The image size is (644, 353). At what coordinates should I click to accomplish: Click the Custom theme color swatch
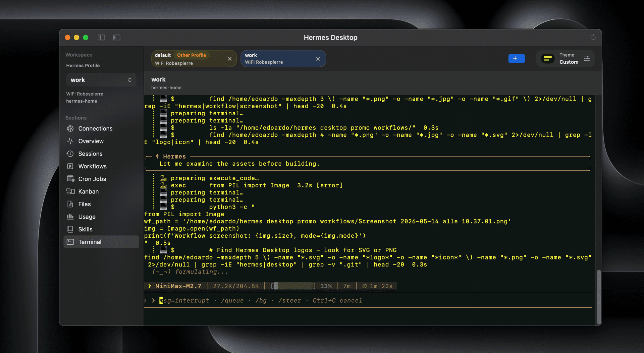548,59
